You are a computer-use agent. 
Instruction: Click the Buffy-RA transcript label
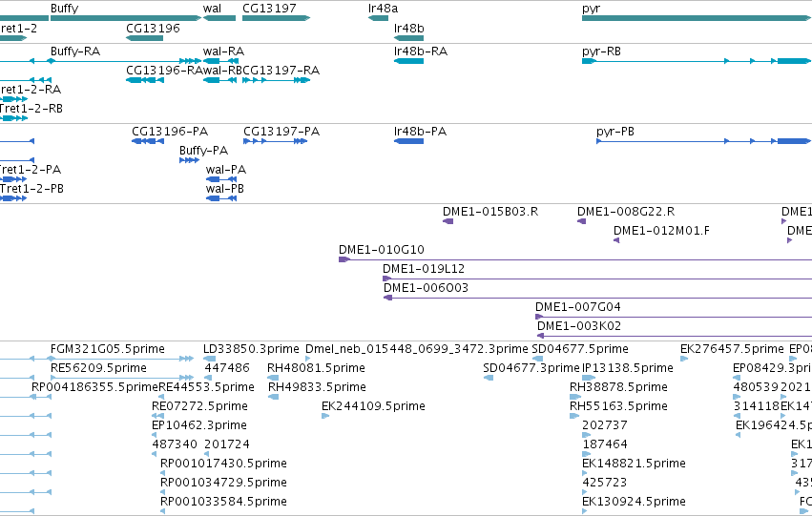pos(75,52)
